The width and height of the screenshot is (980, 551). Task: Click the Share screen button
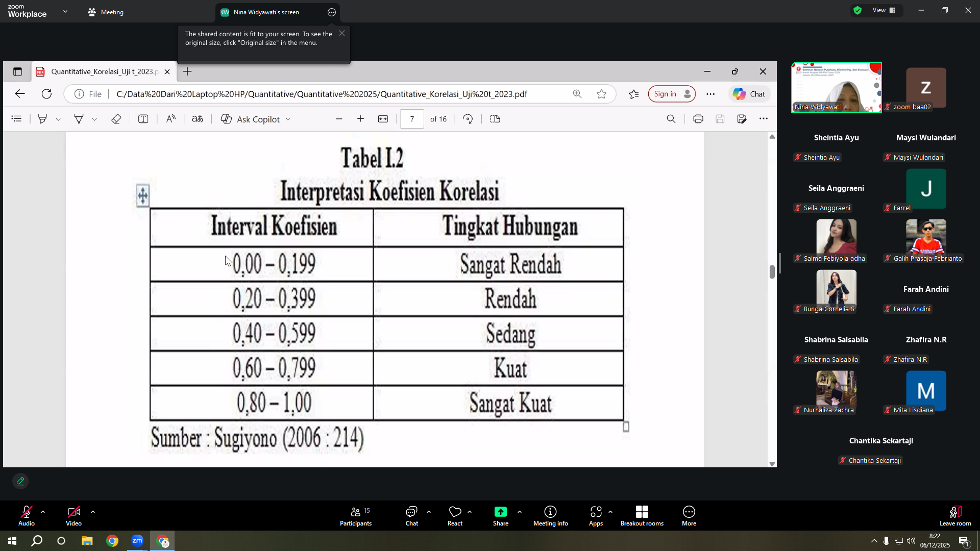[x=501, y=516]
